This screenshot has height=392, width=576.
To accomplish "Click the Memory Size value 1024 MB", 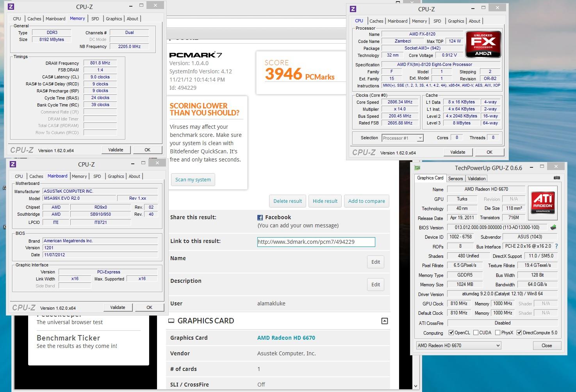I will click(465, 284).
